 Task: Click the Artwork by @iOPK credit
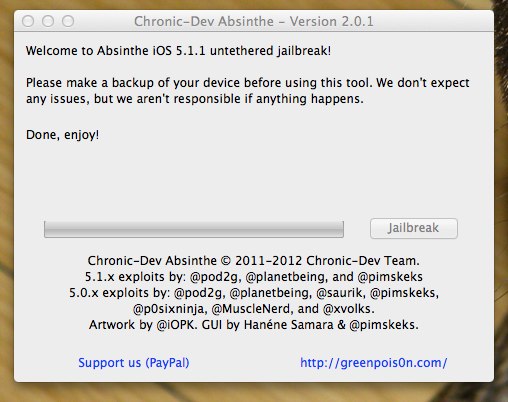pyautogui.click(x=144, y=325)
